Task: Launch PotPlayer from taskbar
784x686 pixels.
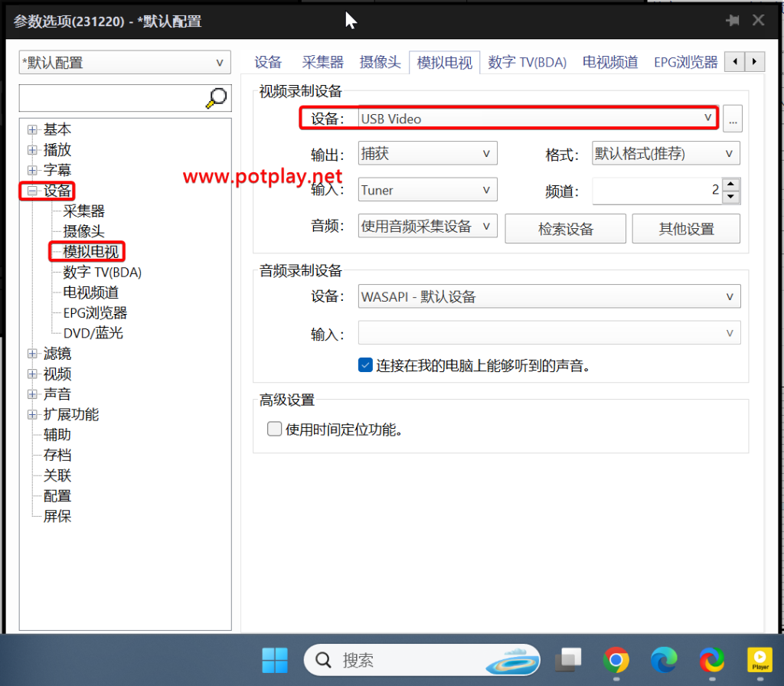Action: click(x=760, y=660)
